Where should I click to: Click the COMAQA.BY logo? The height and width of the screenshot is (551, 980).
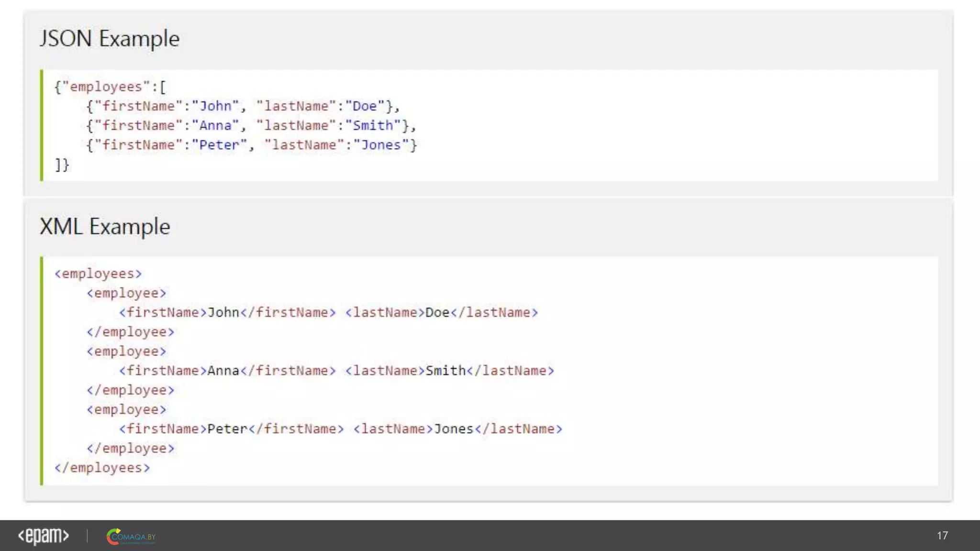point(131,537)
